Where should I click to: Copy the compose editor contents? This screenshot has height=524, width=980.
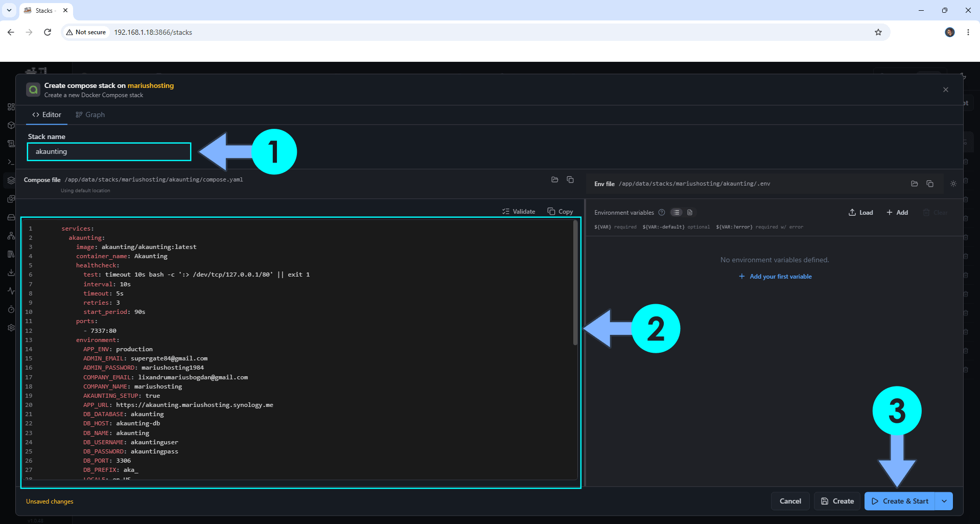click(560, 212)
